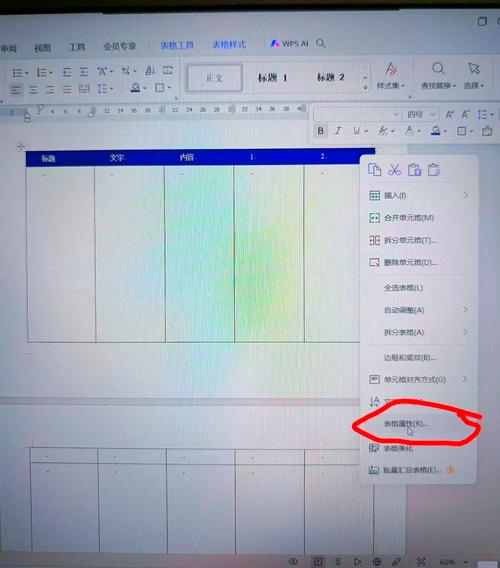Switch to 表格工具 ribbon tab
This screenshot has height=568, width=500.
pyautogui.click(x=177, y=45)
